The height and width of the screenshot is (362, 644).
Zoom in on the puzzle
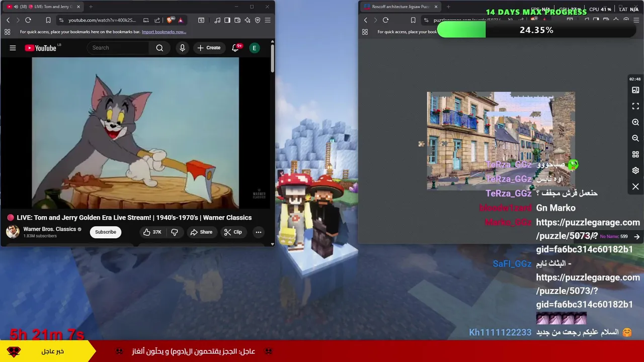[635, 122]
